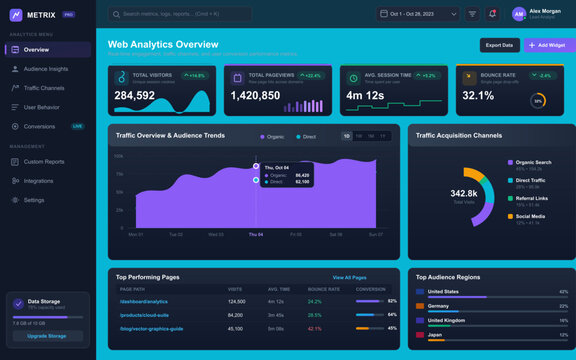576x360 pixels.
Task: Click the bounce rate circular gauge
Action: (x=538, y=101)
